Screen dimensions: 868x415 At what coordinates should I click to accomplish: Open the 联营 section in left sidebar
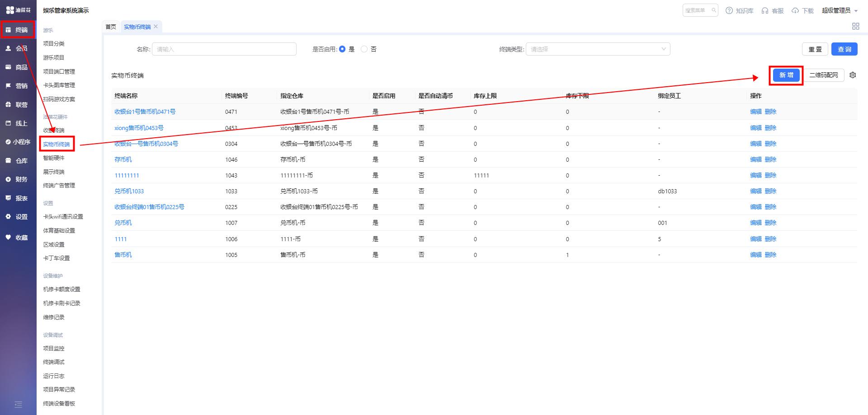[18, 105]
